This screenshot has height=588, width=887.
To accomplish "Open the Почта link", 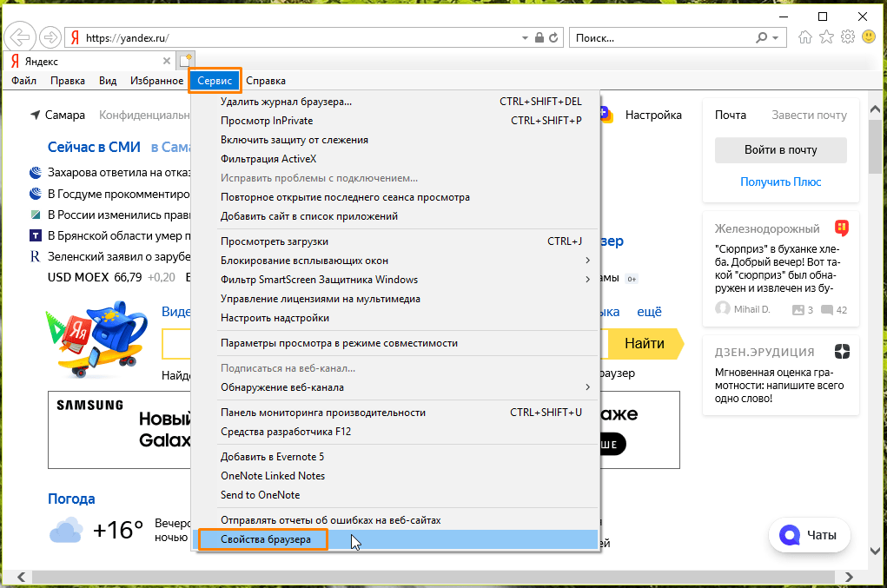I will [x=731, y=116].
